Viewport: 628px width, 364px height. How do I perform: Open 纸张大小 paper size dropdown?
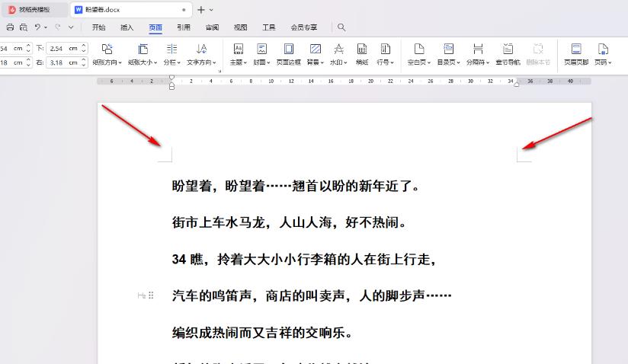point(143,54)
